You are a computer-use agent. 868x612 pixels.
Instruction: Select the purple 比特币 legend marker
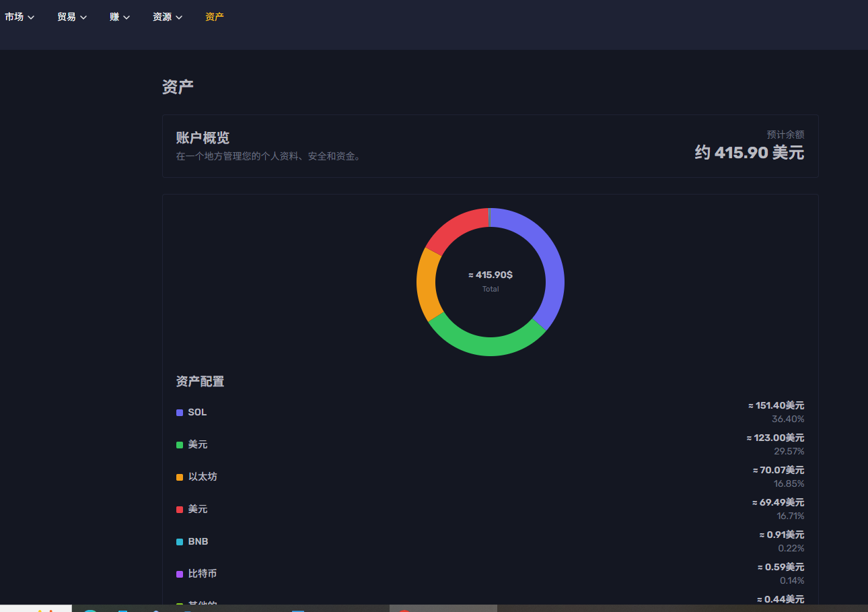click(x=179, y=574)
